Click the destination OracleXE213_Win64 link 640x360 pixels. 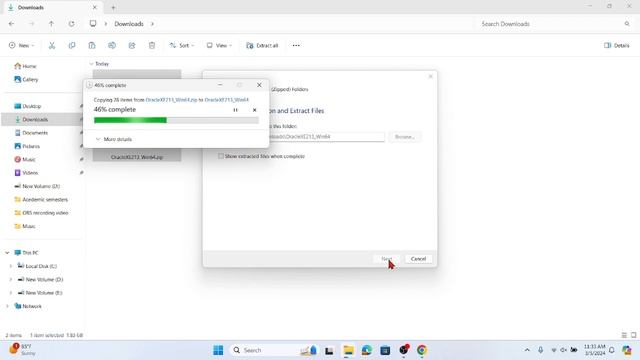227,100
